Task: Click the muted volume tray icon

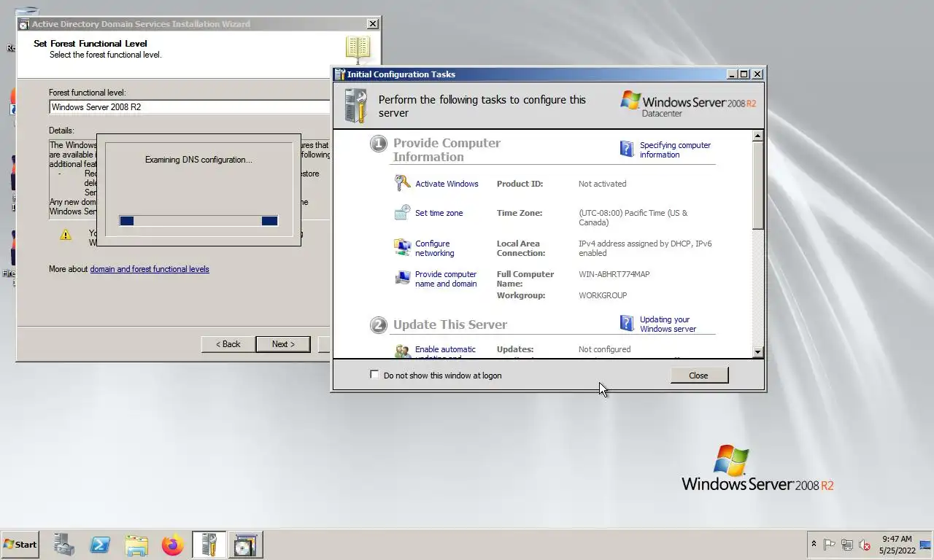Action: point(865,545)
